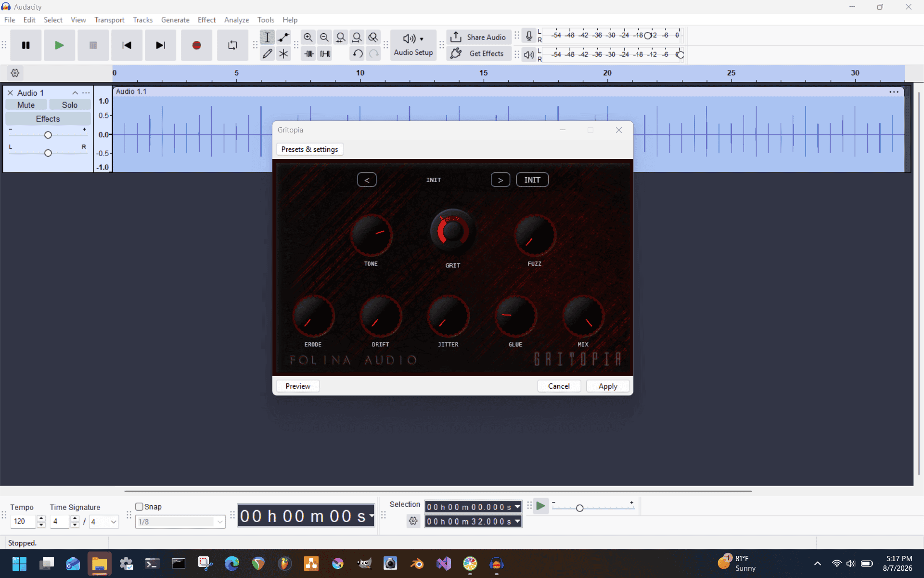
Task: Select the Draw pencil tool
Action: click(267, 53)
